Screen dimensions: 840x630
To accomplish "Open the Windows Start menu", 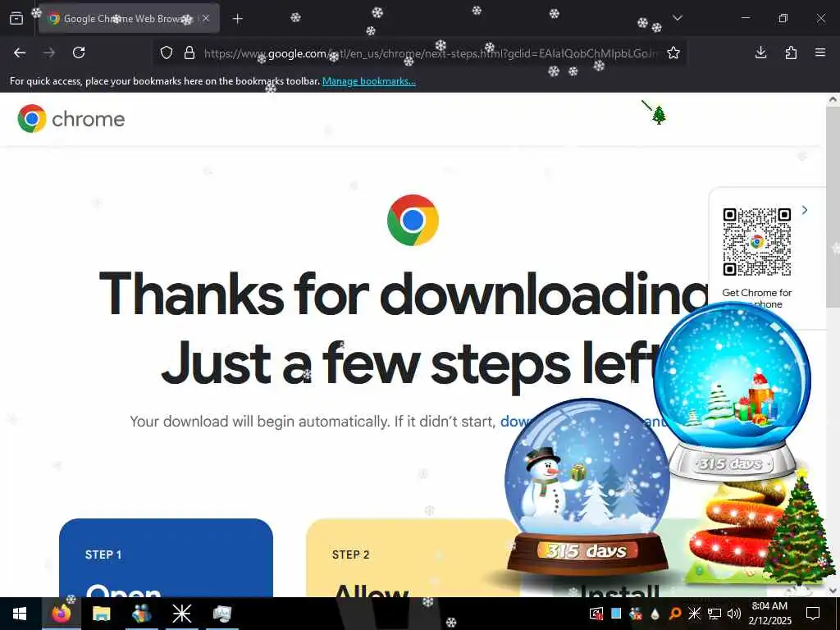I will pos(20,614).
